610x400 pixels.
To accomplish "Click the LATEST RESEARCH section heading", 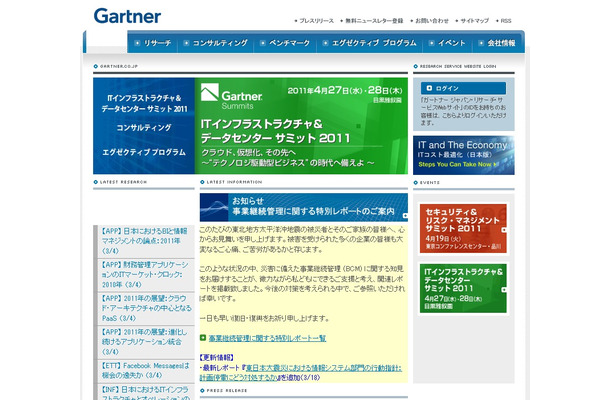I will pyautogui.click(x=123, y=182).
